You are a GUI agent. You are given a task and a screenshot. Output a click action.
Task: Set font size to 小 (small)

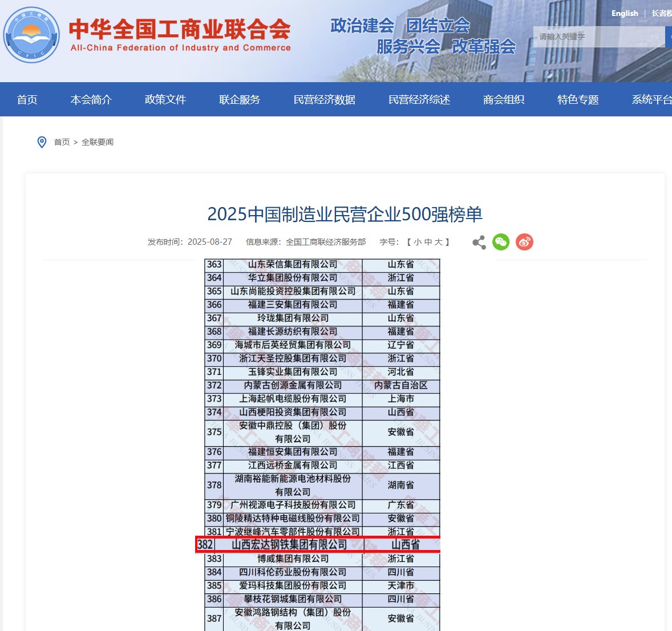coord(418,242)
